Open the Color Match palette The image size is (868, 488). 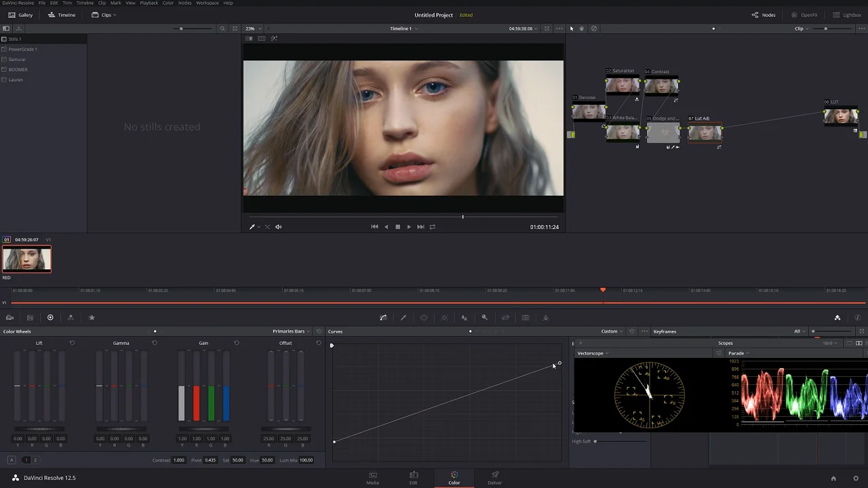(x=30, y=317)
